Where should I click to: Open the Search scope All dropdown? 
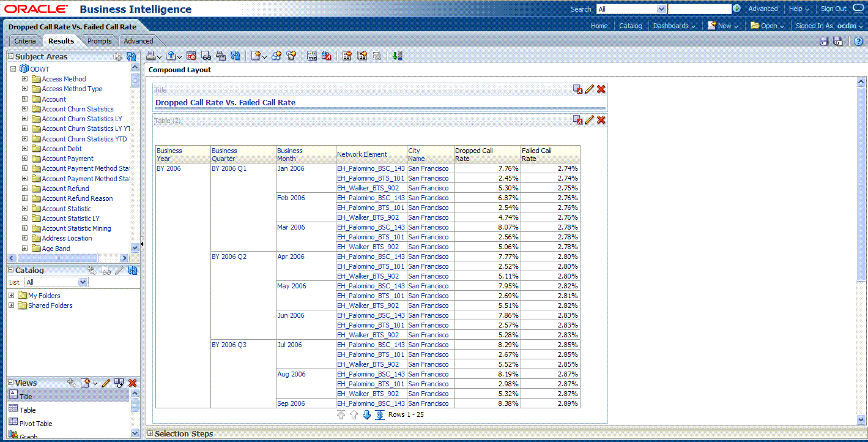tap(661, 9)
